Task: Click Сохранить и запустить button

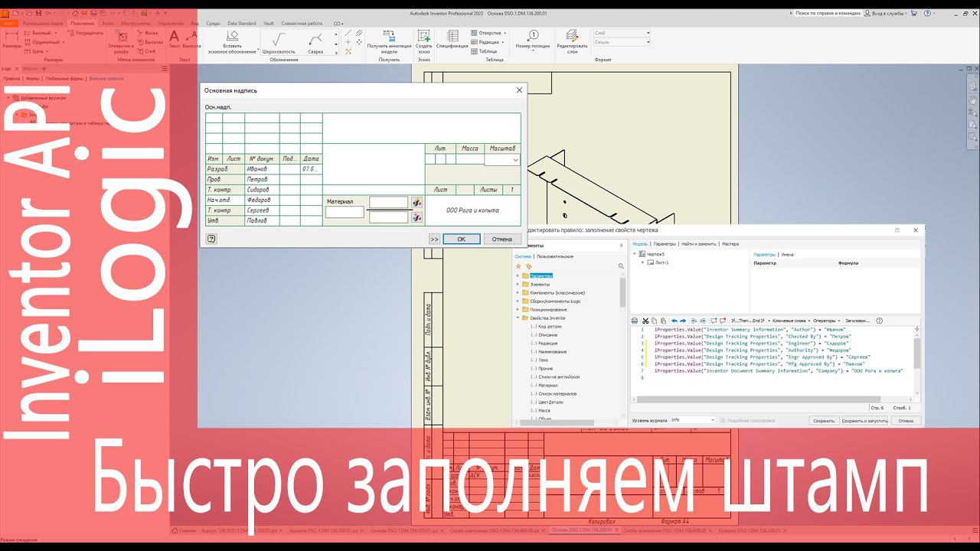Action: point(864,421)
